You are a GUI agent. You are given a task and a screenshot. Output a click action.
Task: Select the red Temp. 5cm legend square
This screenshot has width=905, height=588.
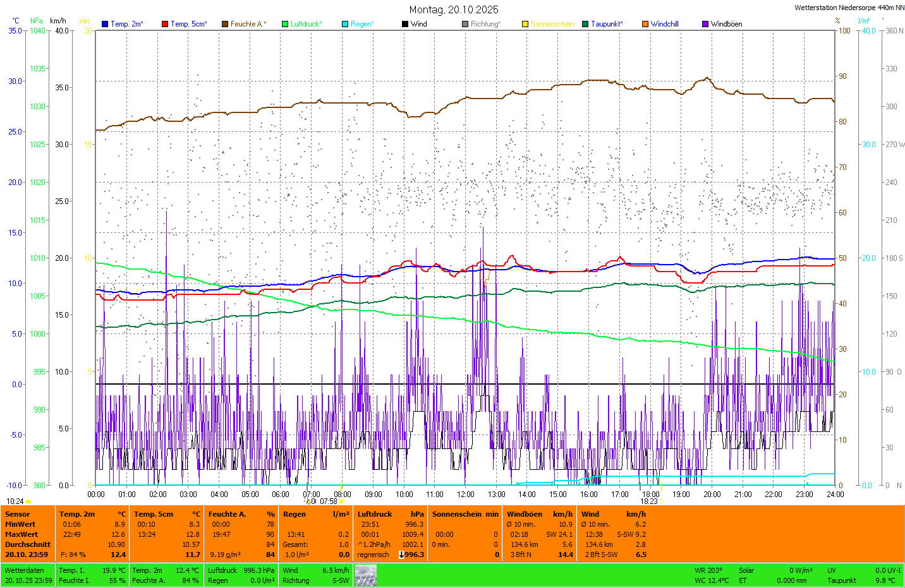pos(165,24)
